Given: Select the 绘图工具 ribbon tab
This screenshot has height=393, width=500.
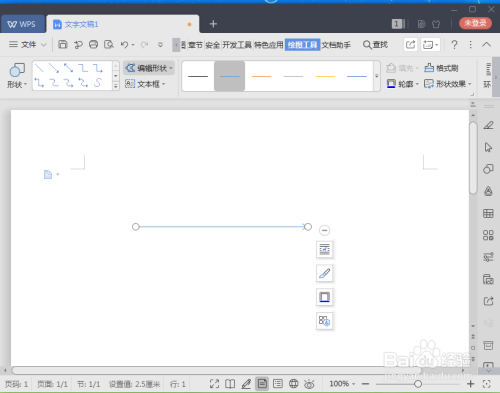Looking at the screenshot, I should pyautogui.click(x=303, y=45).
